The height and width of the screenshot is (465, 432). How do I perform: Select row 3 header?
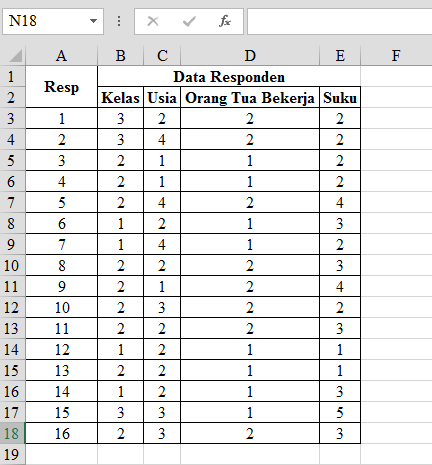pyautogui.click(x=12, y=118)
